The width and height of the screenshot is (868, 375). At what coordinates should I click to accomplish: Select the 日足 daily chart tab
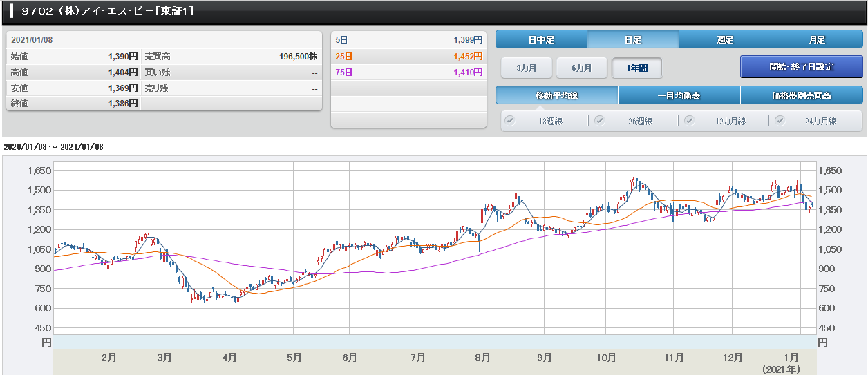pos(632,39)
